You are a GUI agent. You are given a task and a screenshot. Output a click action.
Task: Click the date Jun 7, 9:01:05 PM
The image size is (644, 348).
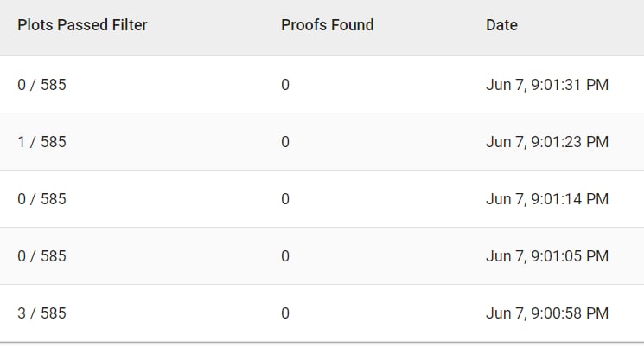(547, 256)
